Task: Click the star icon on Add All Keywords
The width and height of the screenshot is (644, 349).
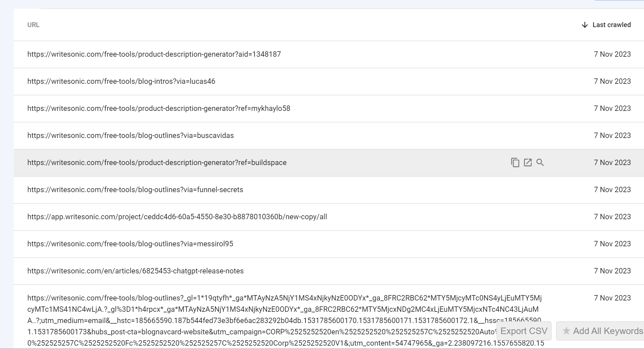Action: coord(566,331)
